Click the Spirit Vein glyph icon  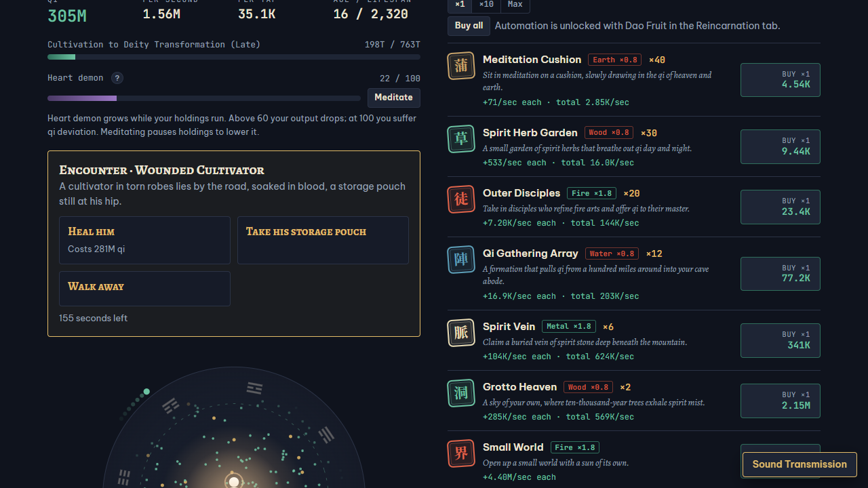tap(461, 333)
